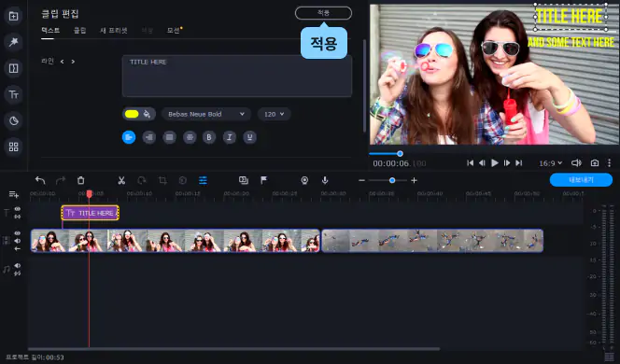Play the preview video
This screenshot has height=364, width=620.
[x=494, y=162]
